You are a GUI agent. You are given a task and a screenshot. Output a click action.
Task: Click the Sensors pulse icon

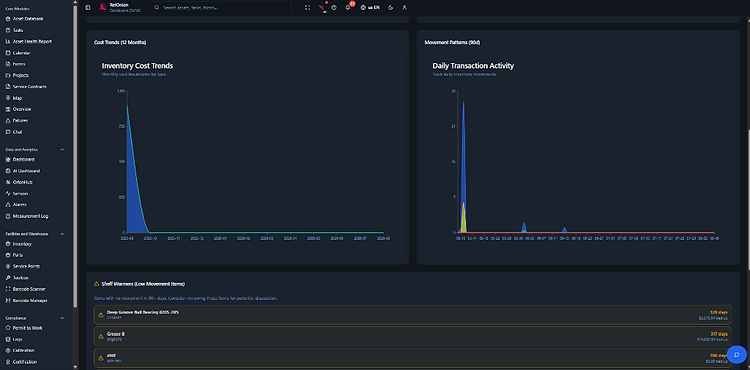click(x=8, y=194)
